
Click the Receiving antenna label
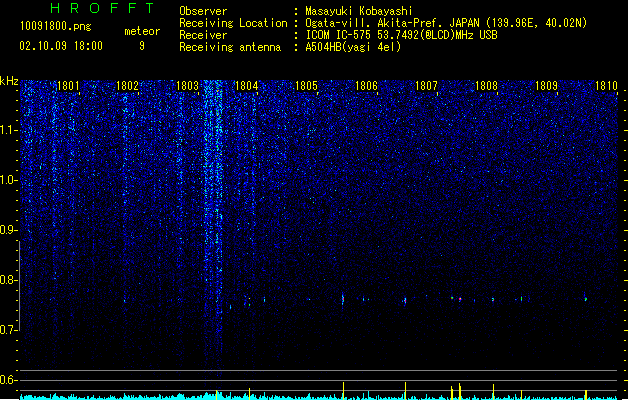tap(230, 47)
